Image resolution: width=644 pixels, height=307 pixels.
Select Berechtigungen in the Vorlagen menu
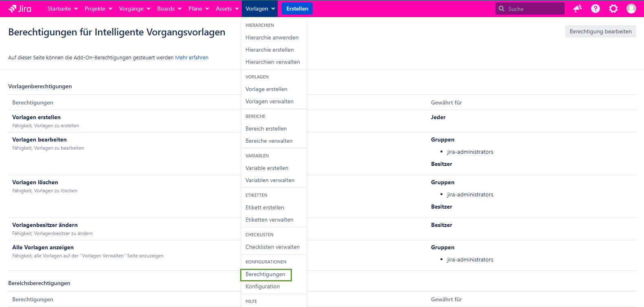point(265,274)
